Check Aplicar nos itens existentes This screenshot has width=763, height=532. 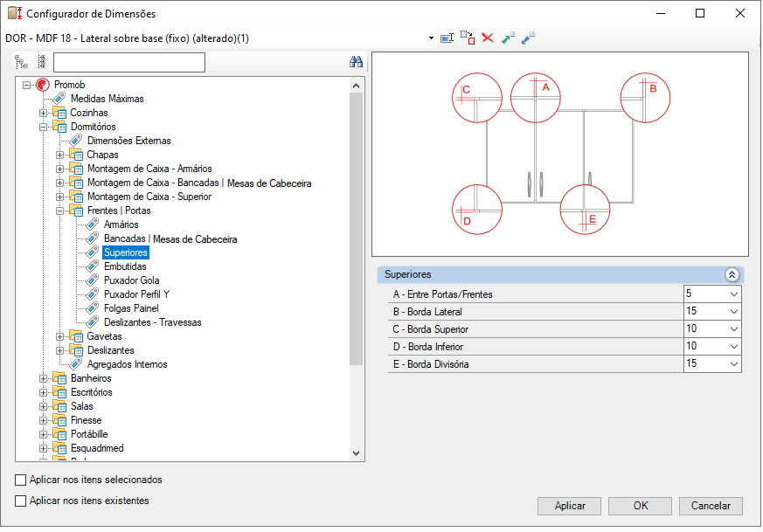point(20,501)
